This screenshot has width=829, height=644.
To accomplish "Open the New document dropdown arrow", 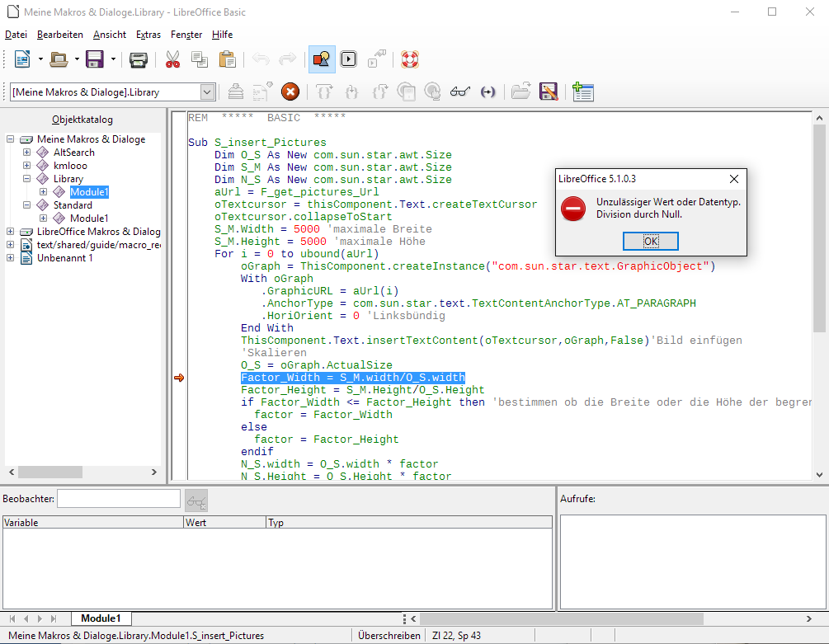I will click(x=40, y=59).
